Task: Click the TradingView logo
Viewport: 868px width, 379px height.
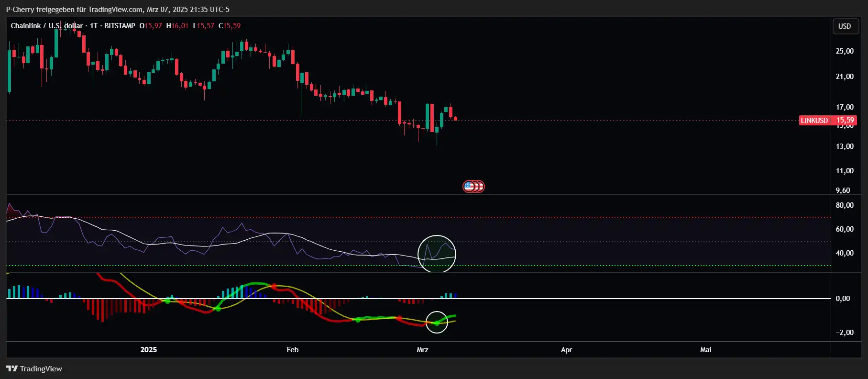Action: 34,368
